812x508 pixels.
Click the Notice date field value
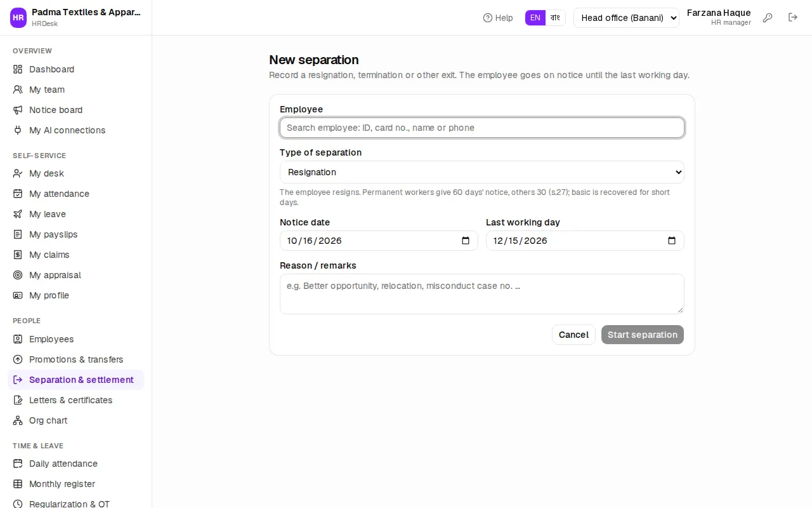click(315, 241)
